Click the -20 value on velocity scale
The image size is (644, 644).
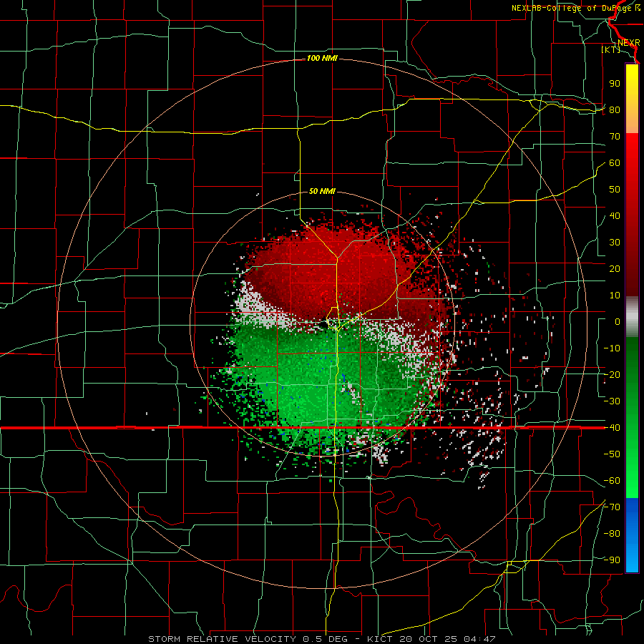tap(612, 375)
